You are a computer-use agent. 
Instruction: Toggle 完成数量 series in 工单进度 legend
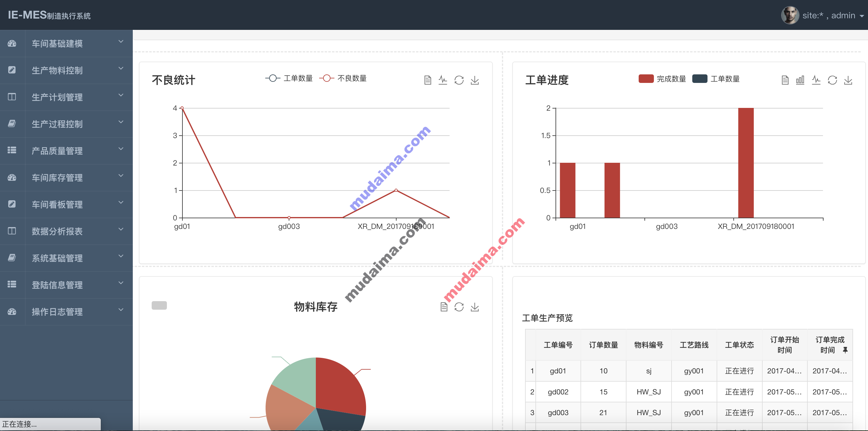[662, 79]
